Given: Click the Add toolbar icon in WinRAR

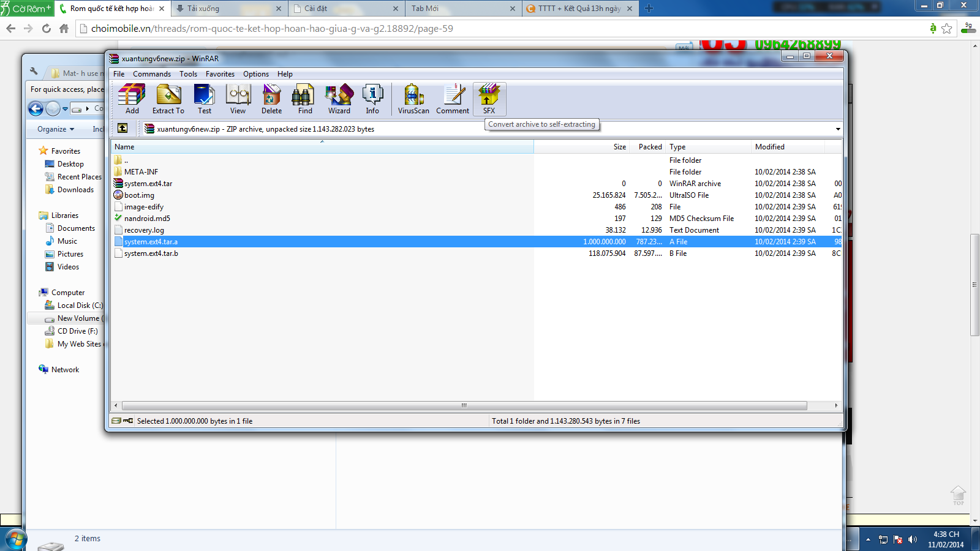Looking at the screenshot, I should click(132, 99).
